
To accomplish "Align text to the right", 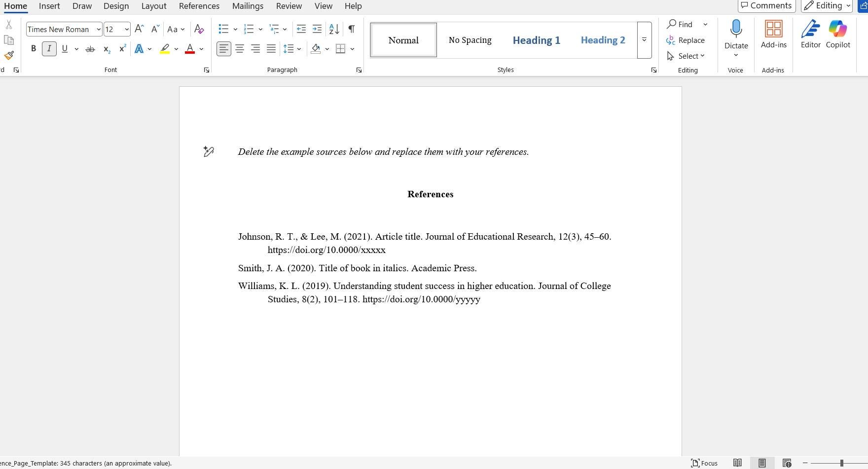I will (255, 49).
